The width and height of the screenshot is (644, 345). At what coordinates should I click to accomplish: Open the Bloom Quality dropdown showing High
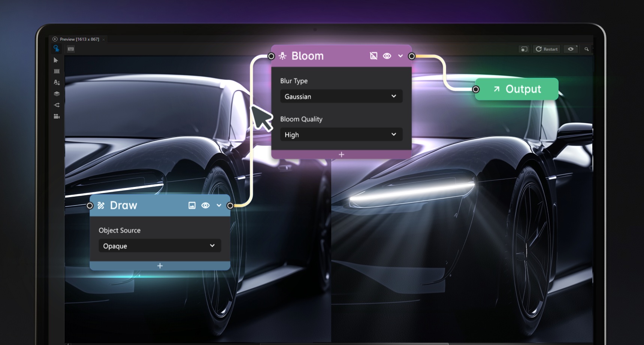click(341, 134)
